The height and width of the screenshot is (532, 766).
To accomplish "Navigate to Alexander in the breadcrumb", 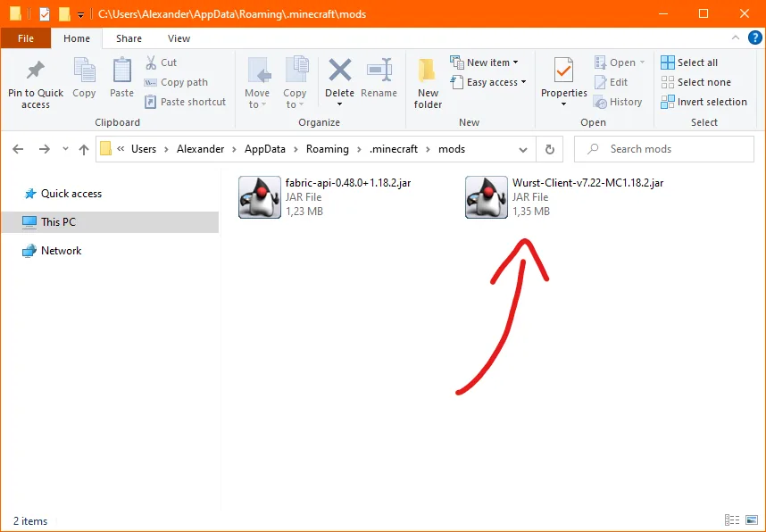I will click(x=200, y=149).
